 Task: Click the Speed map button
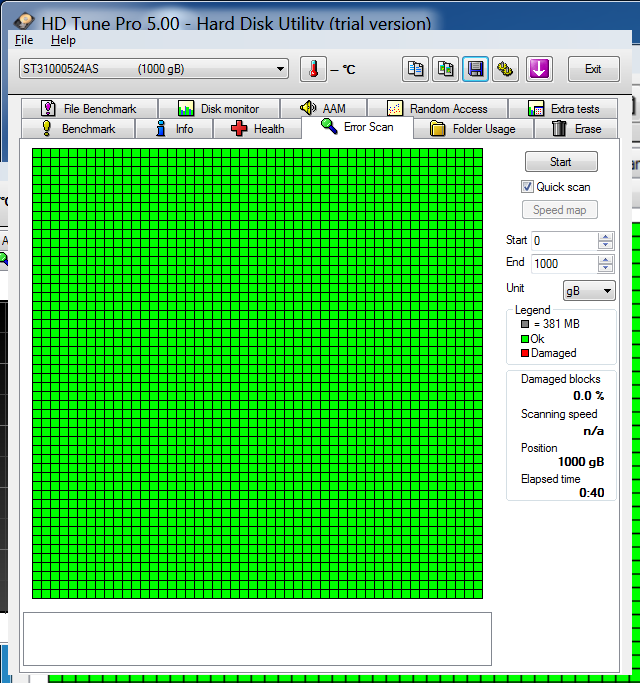pyautogui.click(x=560, y=210)
